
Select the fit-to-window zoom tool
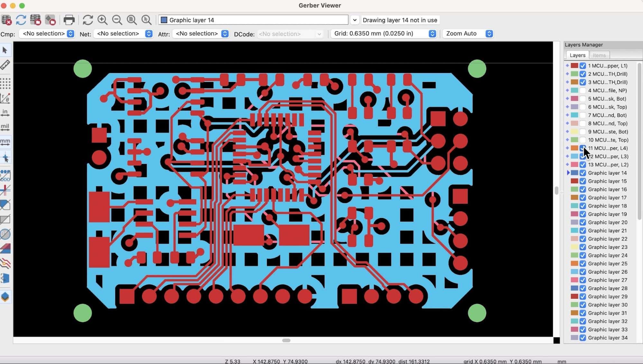point(131,20)
